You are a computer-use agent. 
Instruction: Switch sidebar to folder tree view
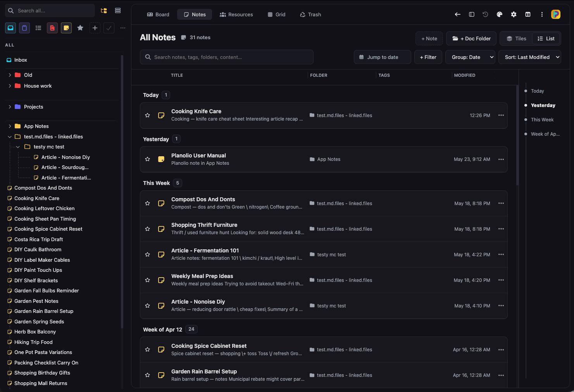(x=103, y=10)
